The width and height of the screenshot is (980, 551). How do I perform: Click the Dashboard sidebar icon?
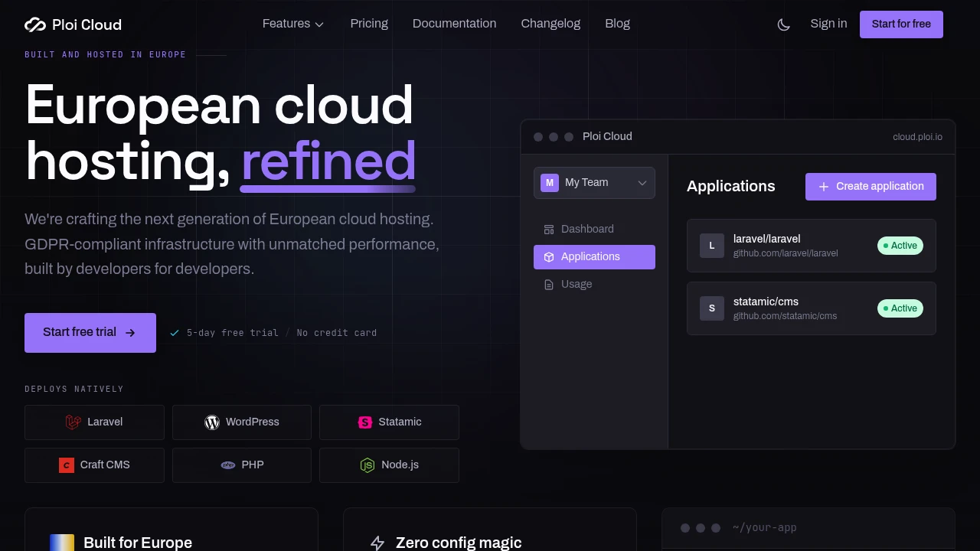click(549, 230)
